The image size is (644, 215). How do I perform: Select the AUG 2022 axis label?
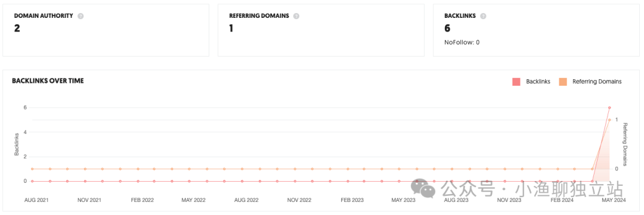pyautogui.click(x=246, y=200)
